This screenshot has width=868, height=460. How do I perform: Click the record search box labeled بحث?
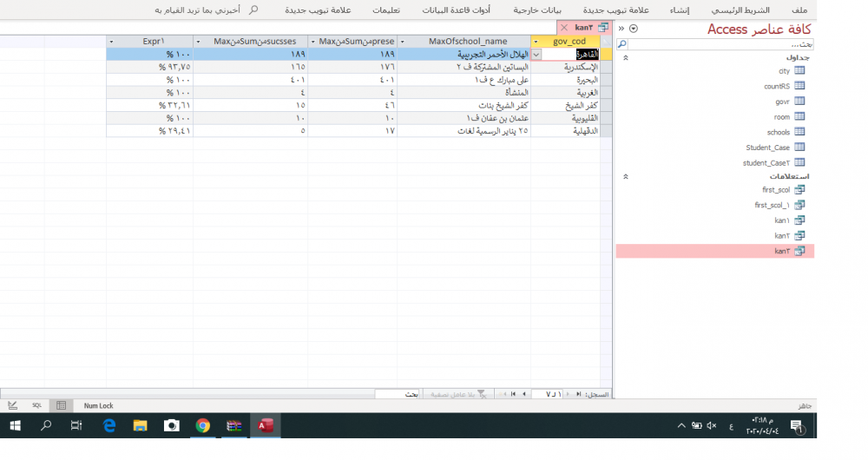(398, 394)
